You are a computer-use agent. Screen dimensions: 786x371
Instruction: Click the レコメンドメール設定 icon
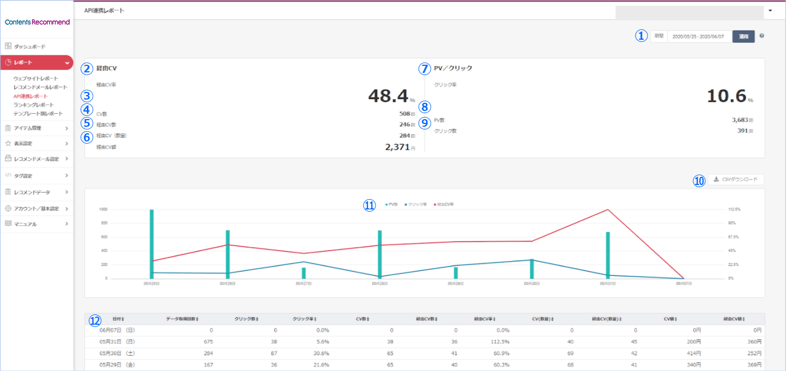tap(8, 159)
